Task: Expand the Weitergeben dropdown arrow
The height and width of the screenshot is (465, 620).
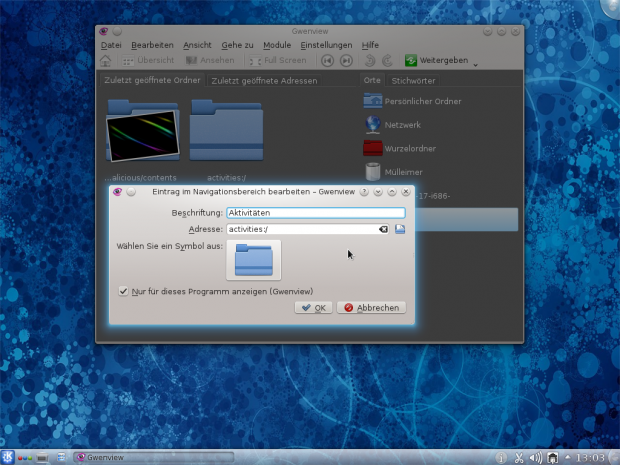Action: tap(475, 63)
